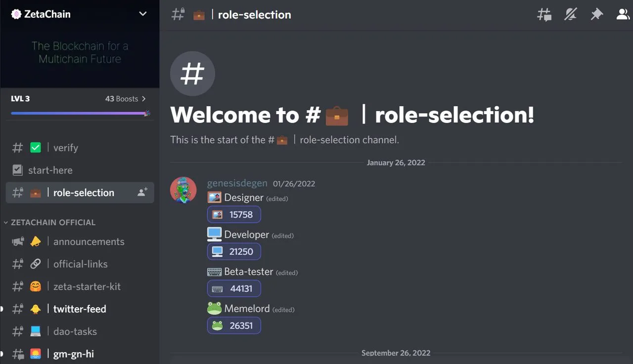This screenshot has width=633, height=364.
Task: Open the Threads panel icon in header
Action: click(544, 15)
